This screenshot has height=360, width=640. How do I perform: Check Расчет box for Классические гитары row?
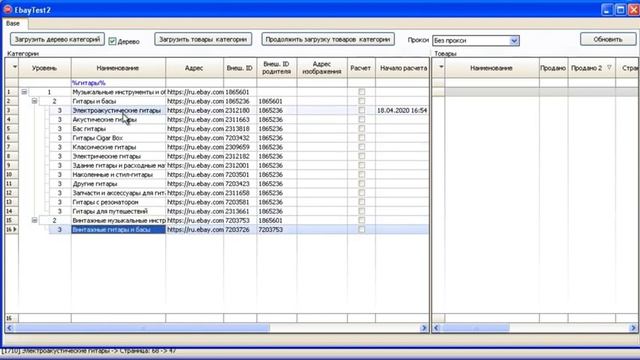tap(362, 147)
